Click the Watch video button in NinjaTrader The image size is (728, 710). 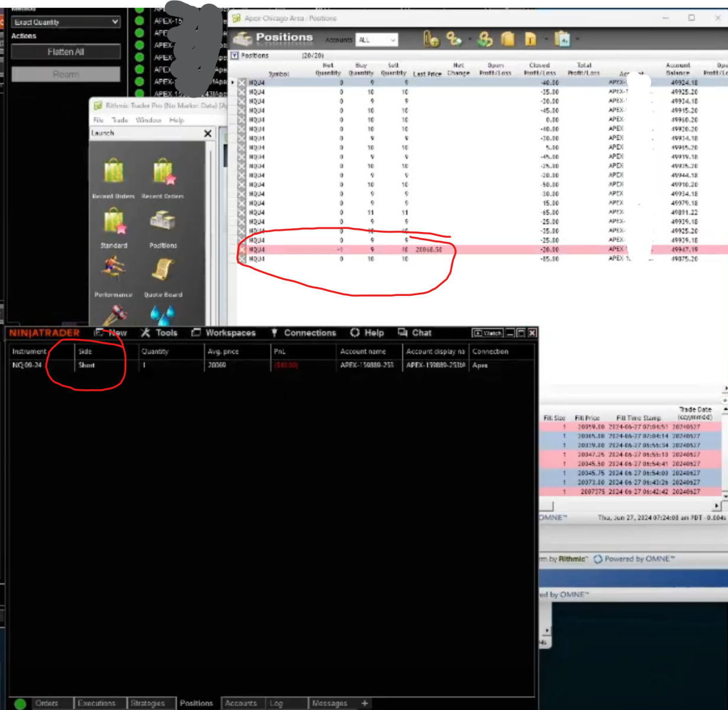click(x=488, y=333)
